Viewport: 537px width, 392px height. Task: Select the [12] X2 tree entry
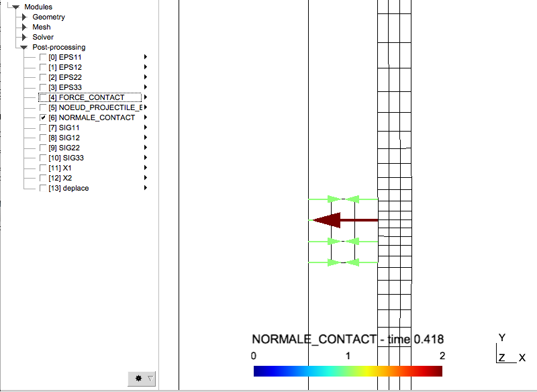click(60, 178)
